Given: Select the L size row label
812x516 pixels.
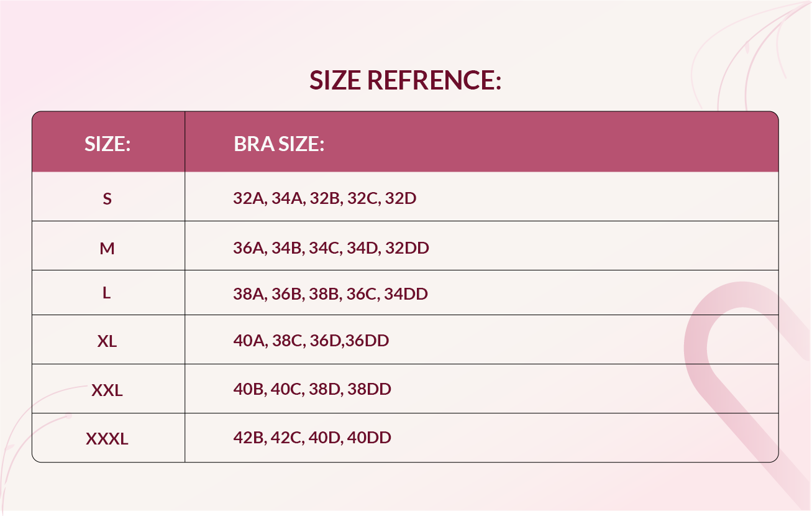Looking at the screenshot, I should (107, 293).
